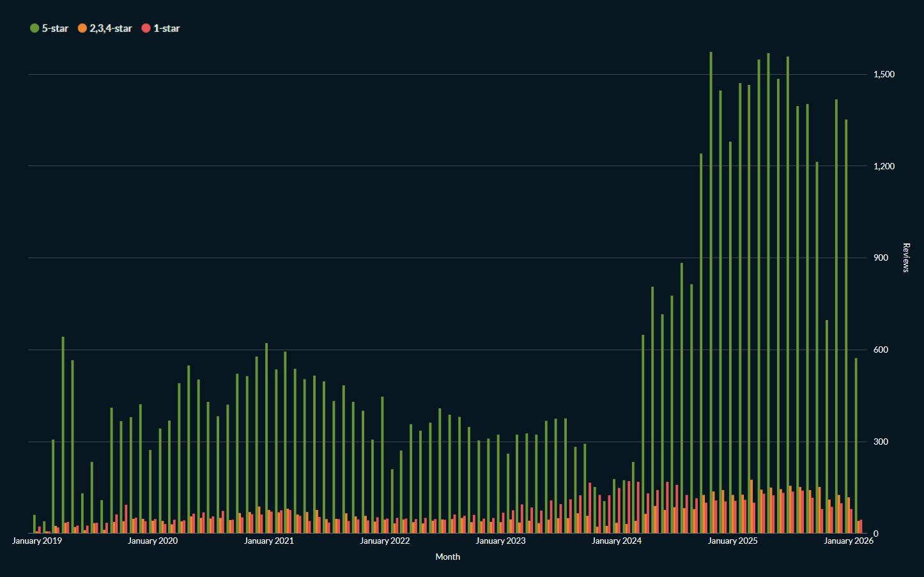Click the red 1-star legend dot
This screenshot has width=924, height=577.
coord(146,28)
